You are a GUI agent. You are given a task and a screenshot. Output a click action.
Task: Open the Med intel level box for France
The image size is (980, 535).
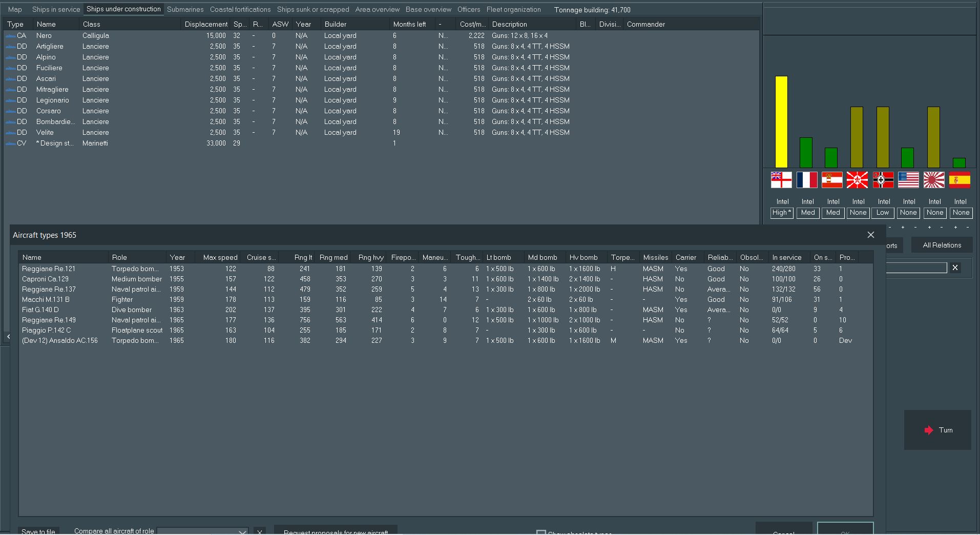click(x=807, y=213)
